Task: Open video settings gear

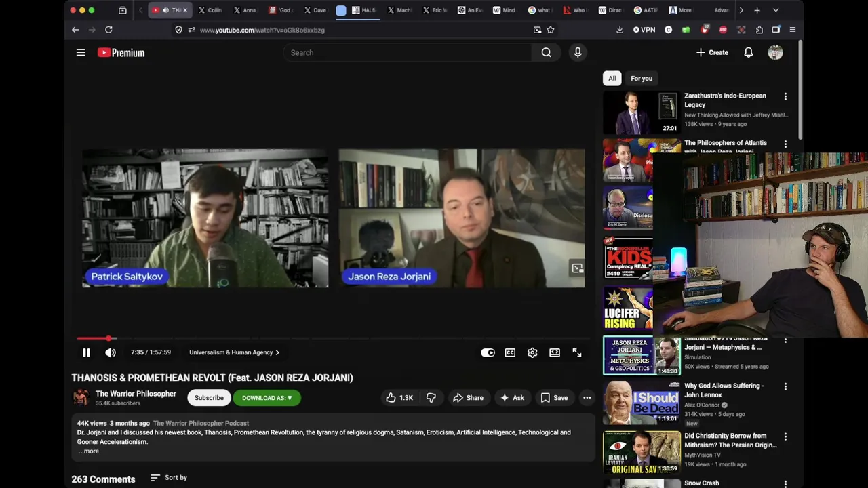Action: tap(532, 352)
